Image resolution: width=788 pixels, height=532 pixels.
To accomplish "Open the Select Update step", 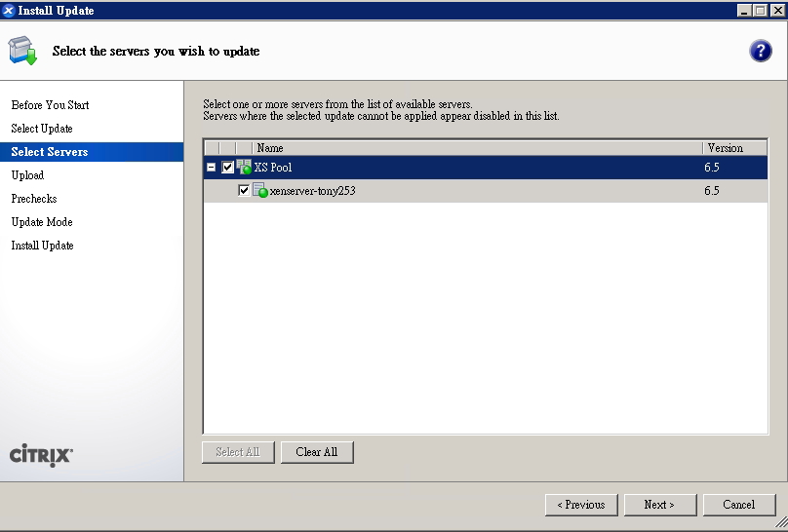I will pyautogui.click(x=42, y=129).
